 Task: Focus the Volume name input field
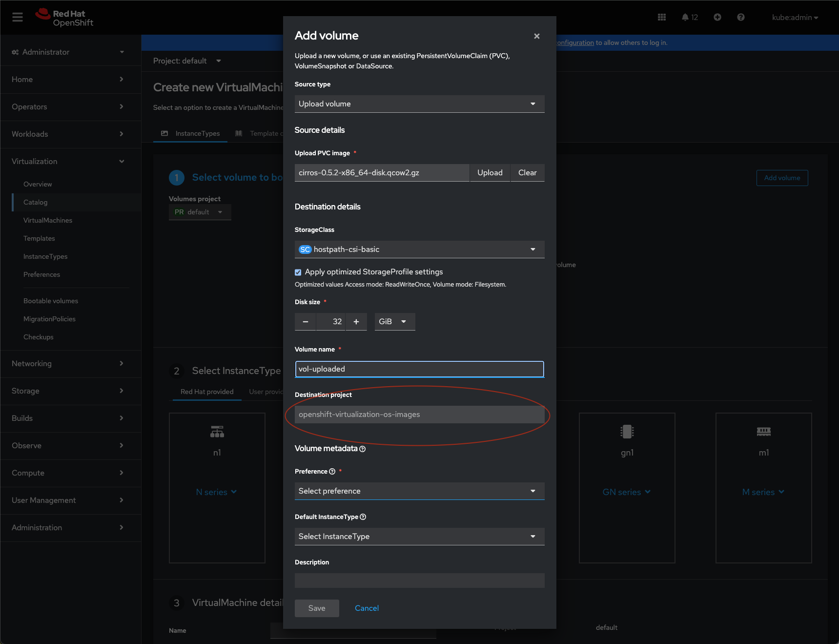(x=420, y=369)
